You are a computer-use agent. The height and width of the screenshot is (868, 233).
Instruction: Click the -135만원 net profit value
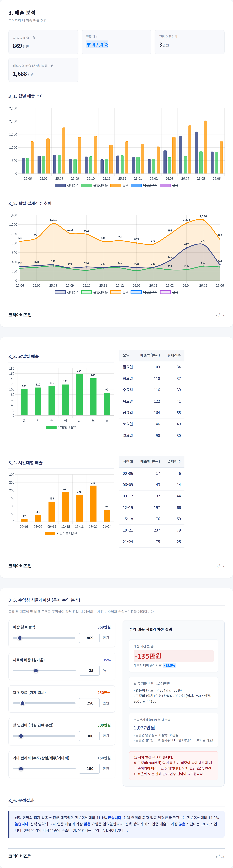pyautogui.click(x=148, y=656)
